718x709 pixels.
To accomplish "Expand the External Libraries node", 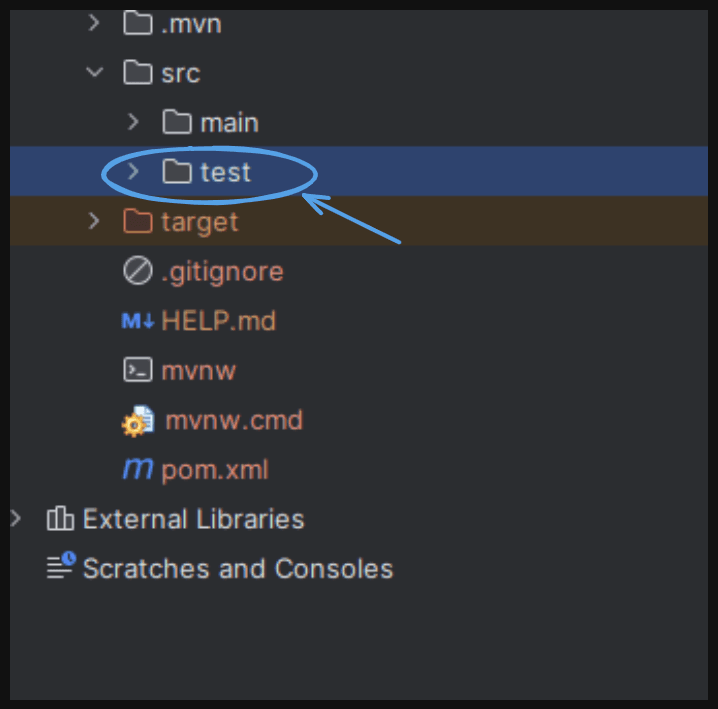I will click(x=16, y=518).
